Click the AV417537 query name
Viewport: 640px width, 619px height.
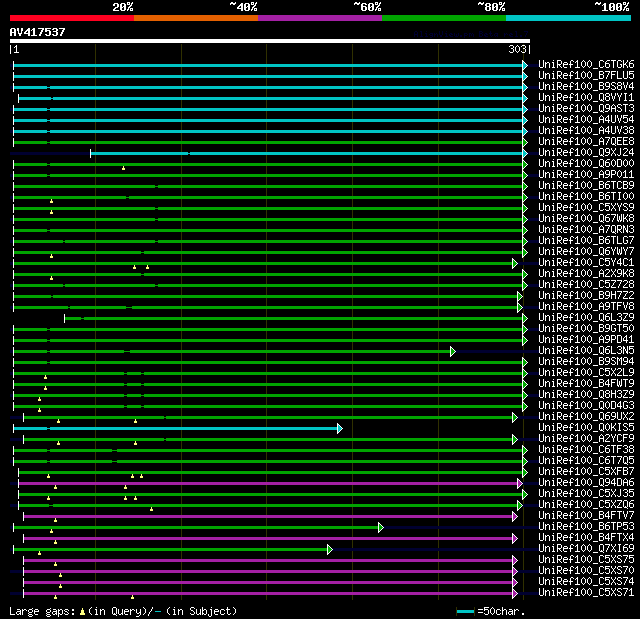pos(38,32)
